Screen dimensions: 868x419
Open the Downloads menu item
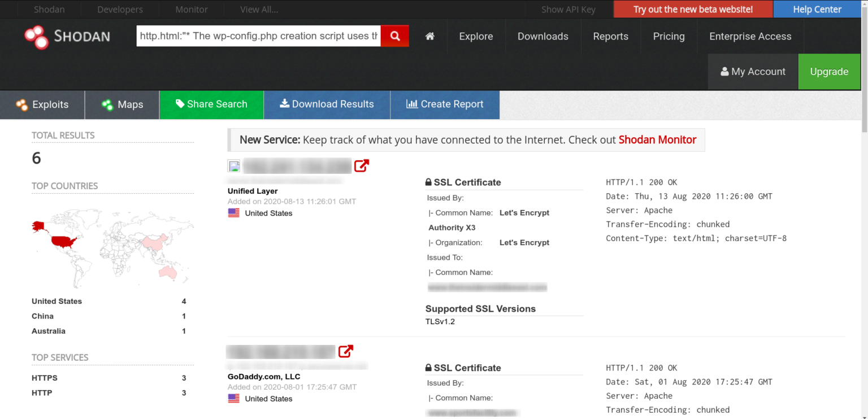click(x=543, y=36)
